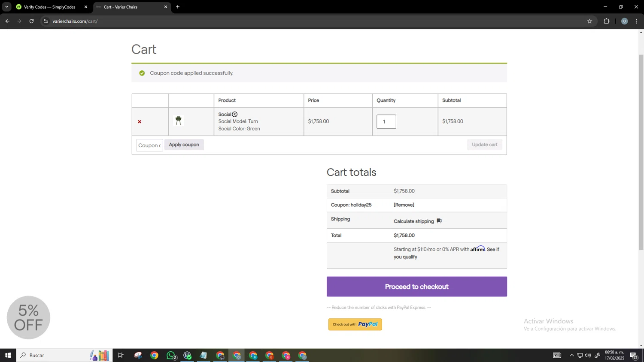
Task: Click the address bar URL variechairs.com/cart/
Action: pos(75,21)
